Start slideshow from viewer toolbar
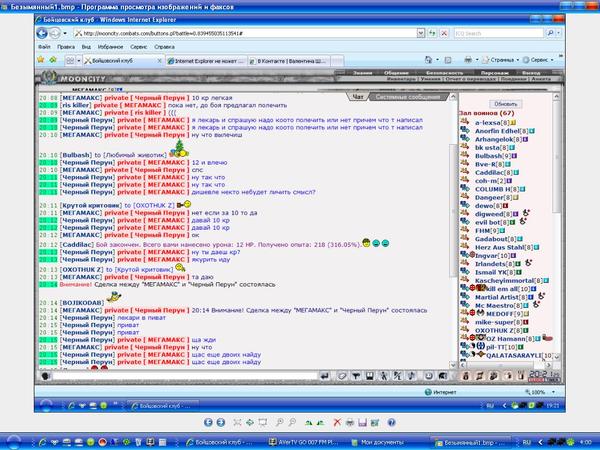 tap(262, 422)
